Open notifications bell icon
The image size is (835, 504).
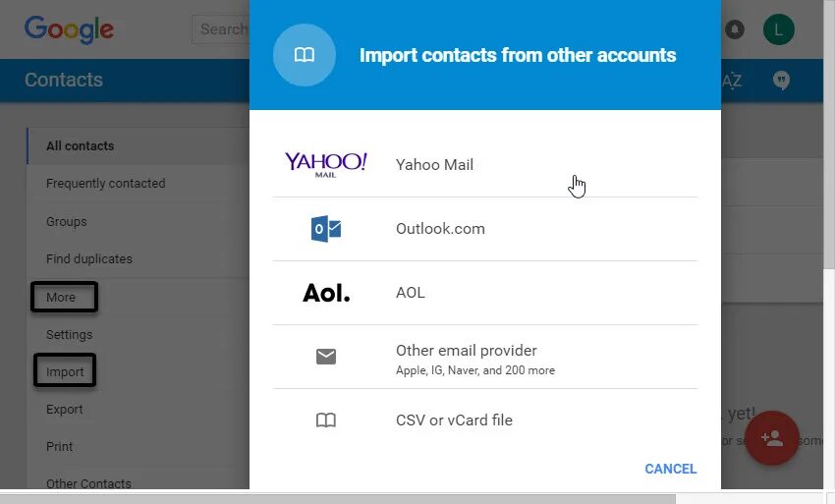pos(735,29)
